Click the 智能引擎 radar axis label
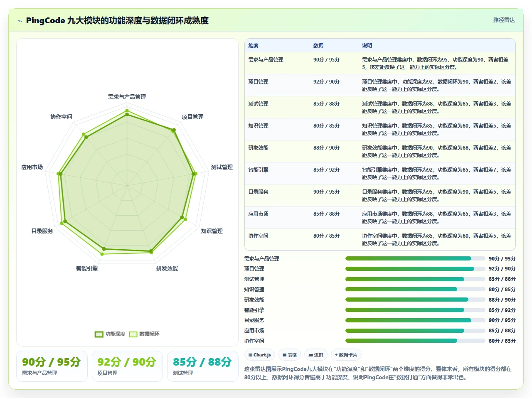The width and height of the screenshot is (532, 398). [x=87, y=268]
